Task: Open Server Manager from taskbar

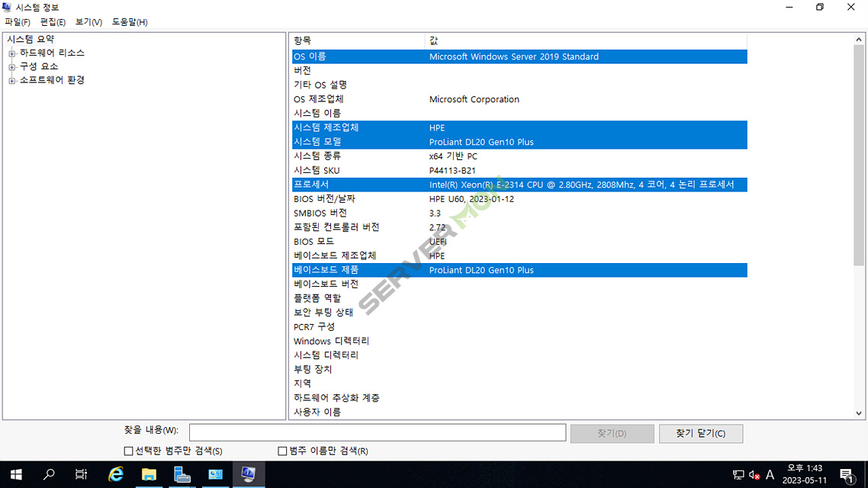Action: pos(182,474)
